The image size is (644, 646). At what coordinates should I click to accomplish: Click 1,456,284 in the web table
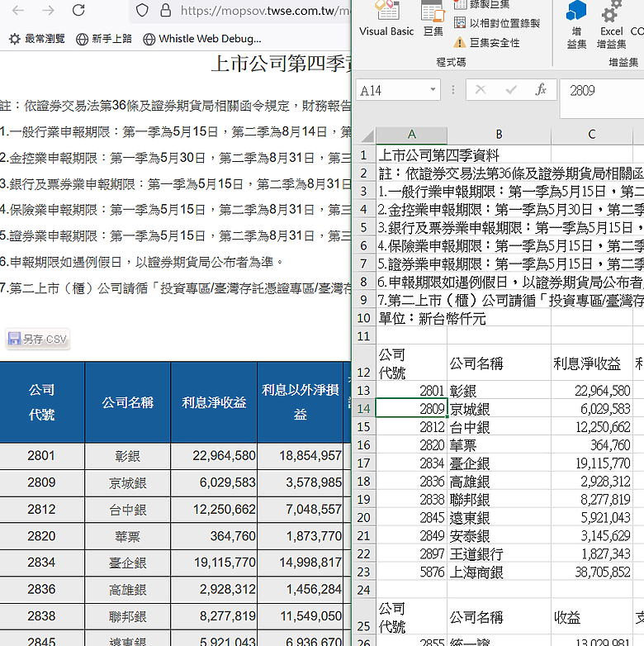click(x=301, y=590)
